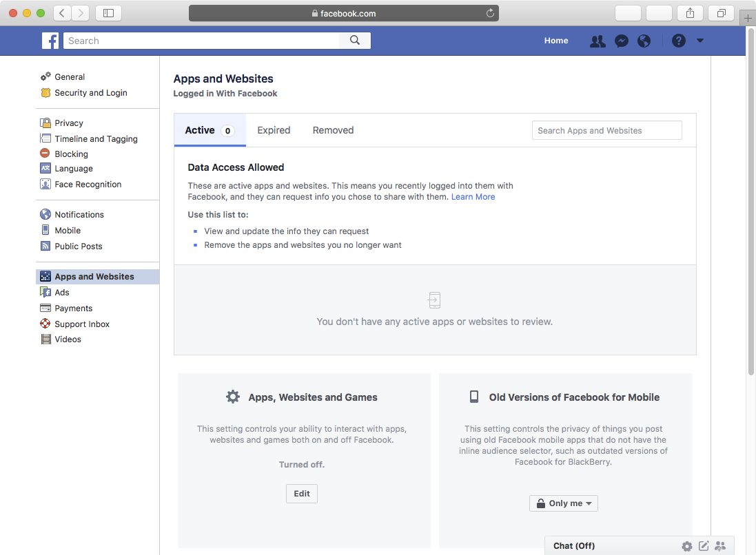Open the Messenger icon
The image size is (756, 555).
click(x=622, y=41)
